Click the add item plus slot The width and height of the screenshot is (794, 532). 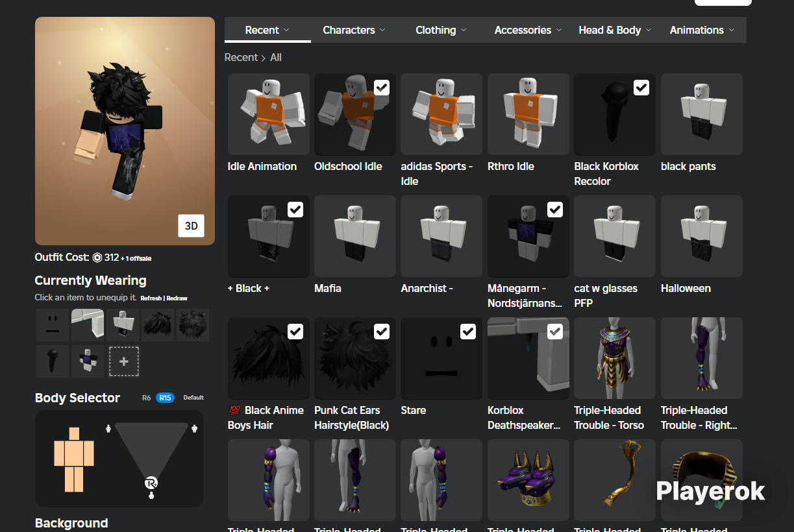coord(123,361)
